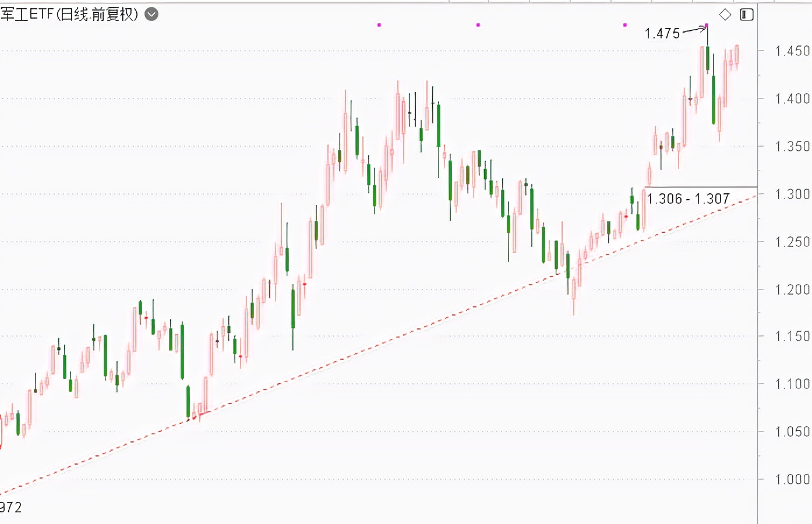This screenshot has width=812, height=524.
Task: Click the 1.200 price axis label
Action: pyautogui.click(x=792, y=290)
